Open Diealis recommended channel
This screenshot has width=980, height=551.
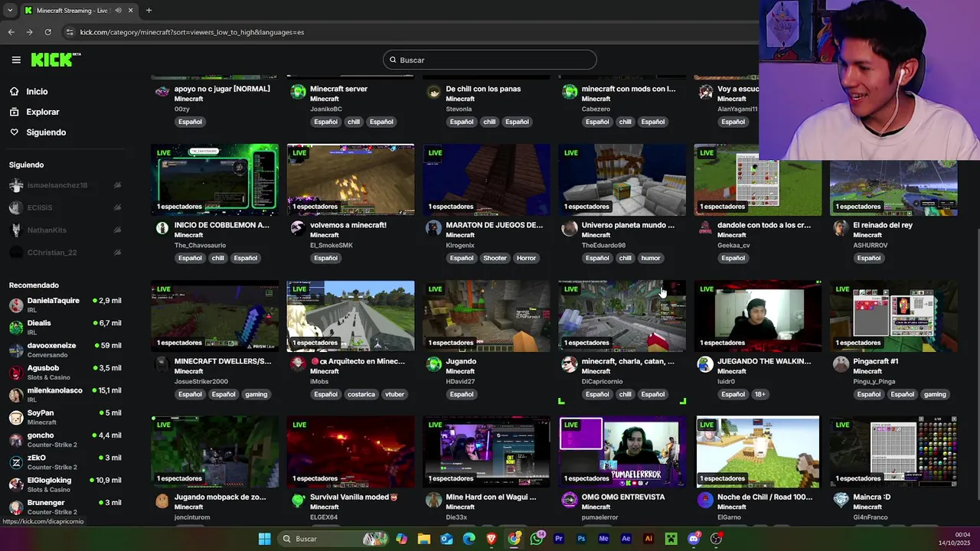65,327
